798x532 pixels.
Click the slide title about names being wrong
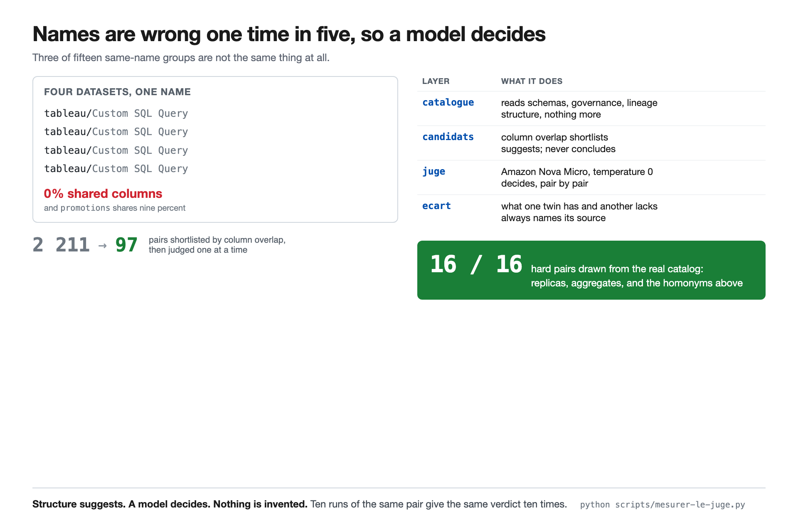pos(289,34)
